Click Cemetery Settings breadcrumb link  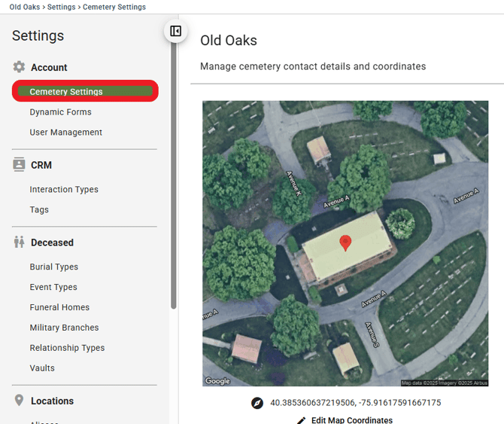[x=114, y=7]
